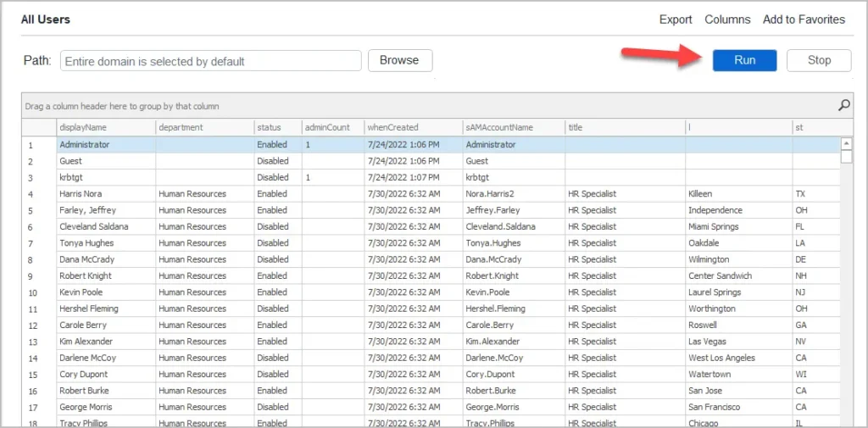Click the scrollbar up arrow
The height and width of the screenshot is (428, 868).
846,144
